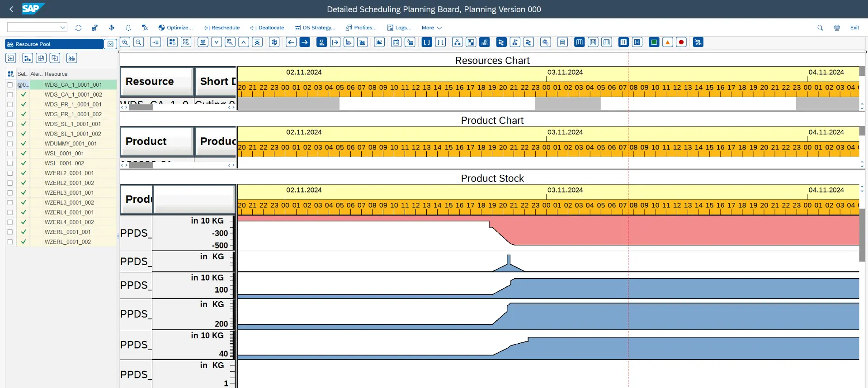
Task: Click the single chevron up icon
Action: 244,42
